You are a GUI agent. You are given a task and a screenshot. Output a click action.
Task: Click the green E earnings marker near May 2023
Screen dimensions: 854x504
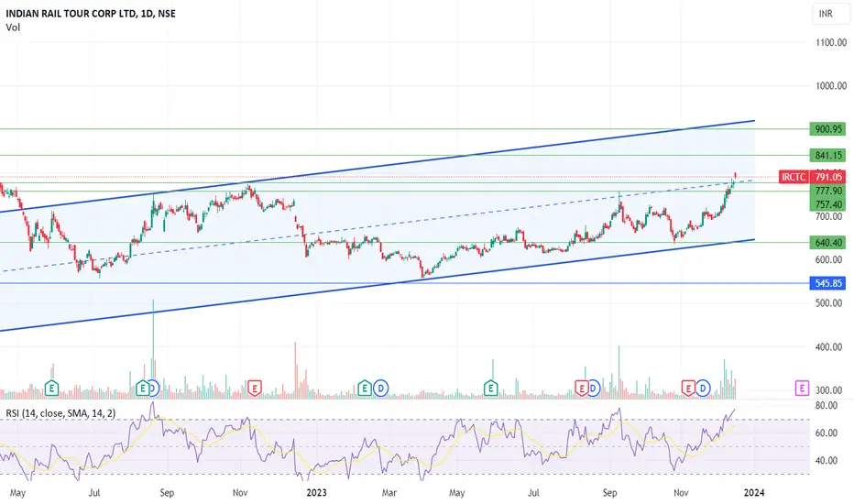coord(491,388)
